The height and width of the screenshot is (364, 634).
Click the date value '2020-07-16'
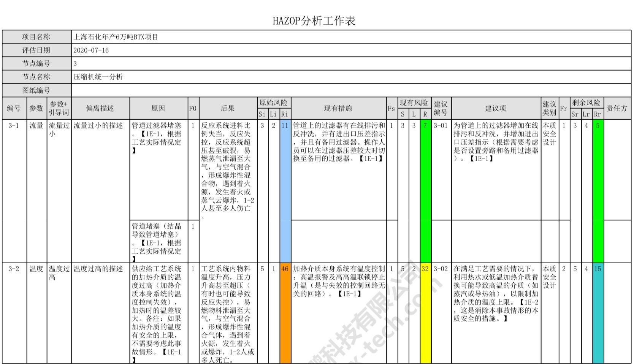(x=91, y=50)
